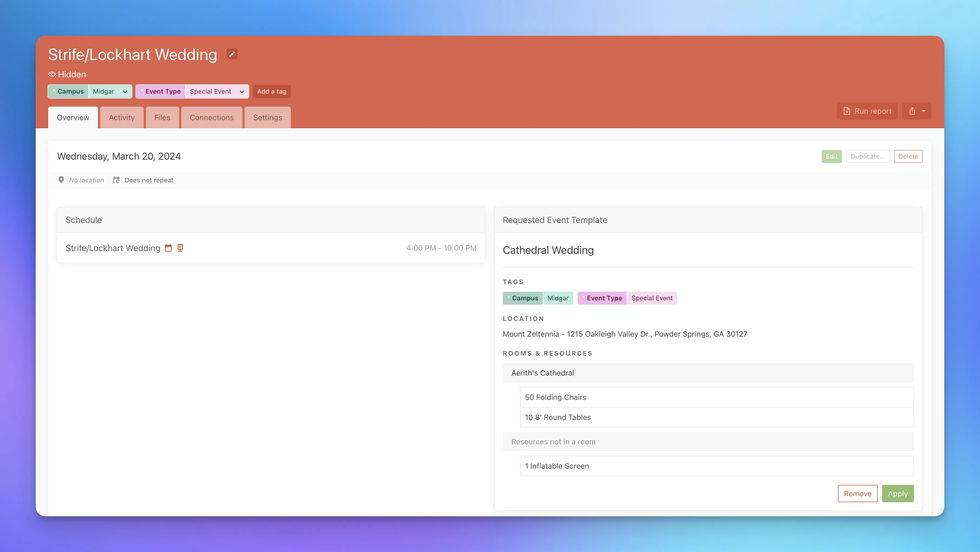Open the Duplicate dialog for this event
The image size is (980, 552).
click(x=868, y=156)
